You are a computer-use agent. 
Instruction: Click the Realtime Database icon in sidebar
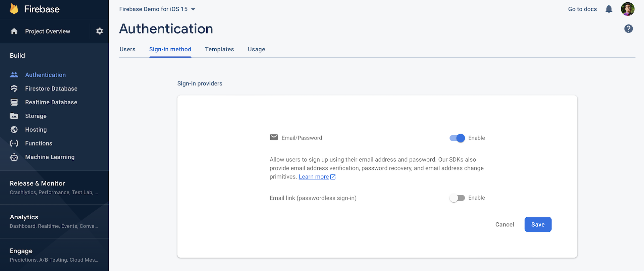point(14,102)
